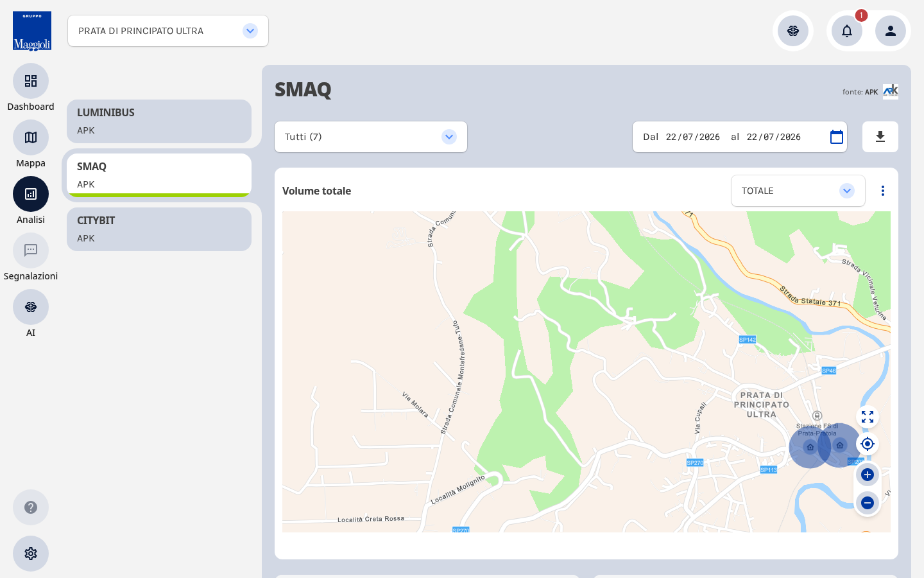Expand the map to fullscreen
The image size is (924, 578).
click(868, 417)
